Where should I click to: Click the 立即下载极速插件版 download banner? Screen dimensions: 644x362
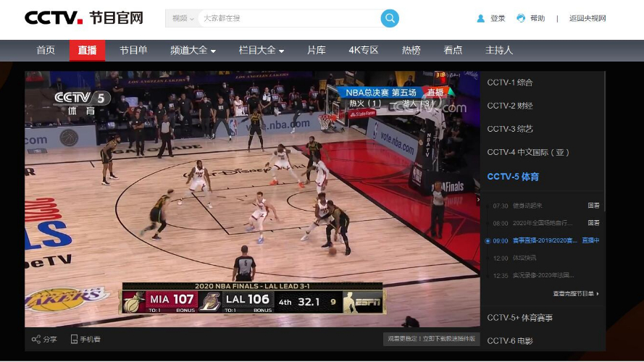(431, 339)
